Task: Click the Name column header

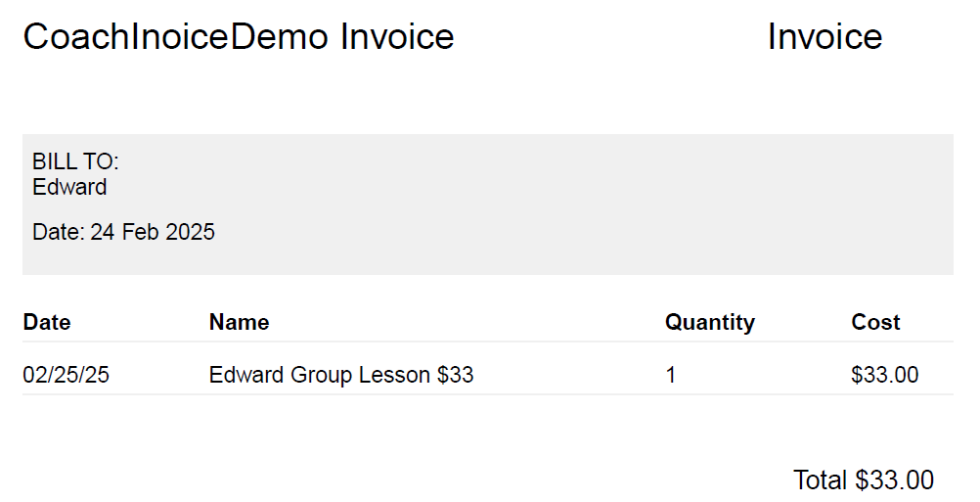Action: pos(239,322)
